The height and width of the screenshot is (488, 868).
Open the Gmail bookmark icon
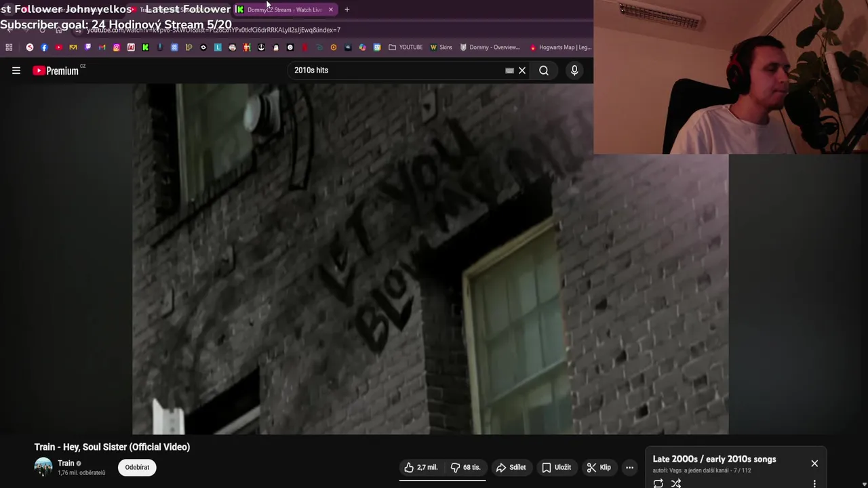pyautogui.click(x=102, y=47)
